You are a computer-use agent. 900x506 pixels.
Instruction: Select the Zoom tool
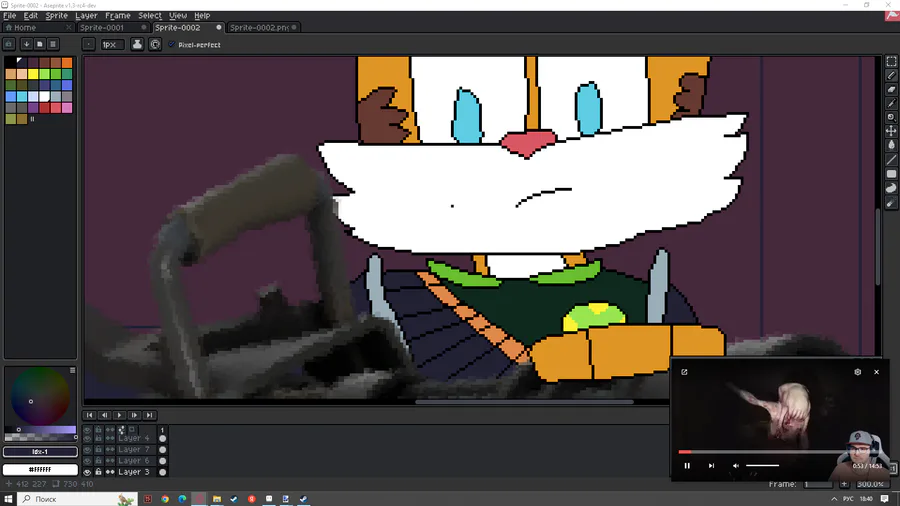pos(891,117)
